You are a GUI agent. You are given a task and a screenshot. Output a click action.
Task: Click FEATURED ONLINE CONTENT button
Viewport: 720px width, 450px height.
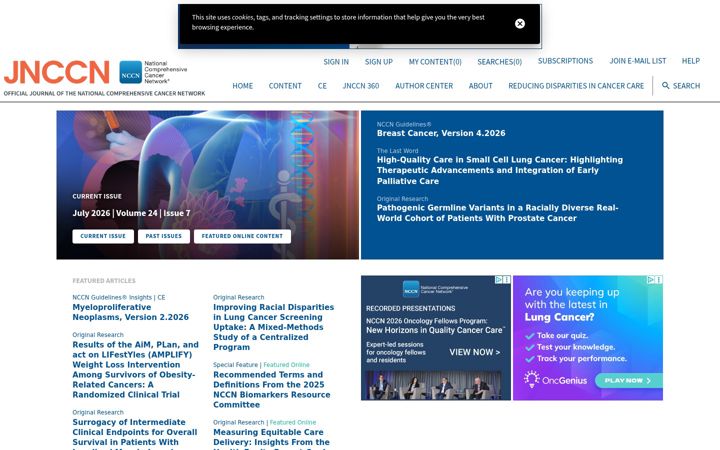tap(242, 236)
